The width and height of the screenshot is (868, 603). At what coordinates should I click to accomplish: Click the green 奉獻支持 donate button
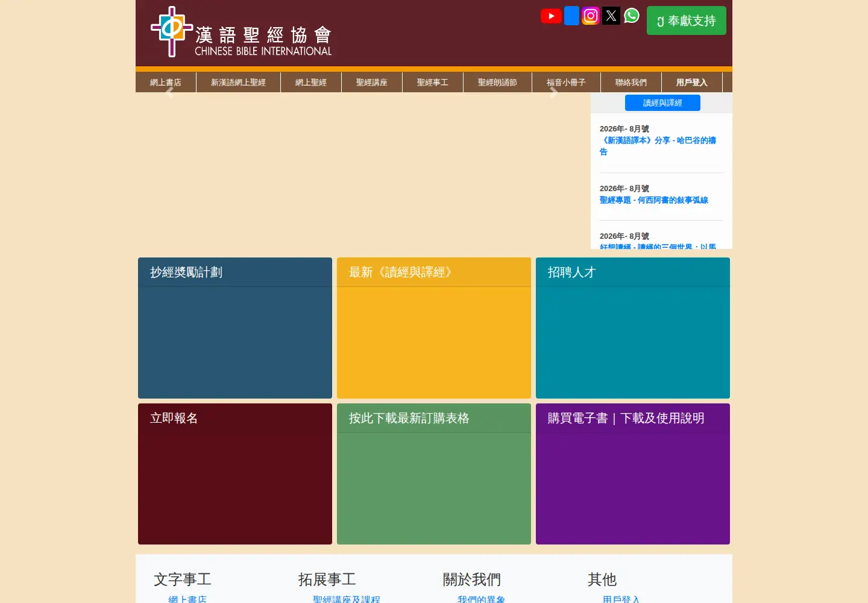coord(687,21)
